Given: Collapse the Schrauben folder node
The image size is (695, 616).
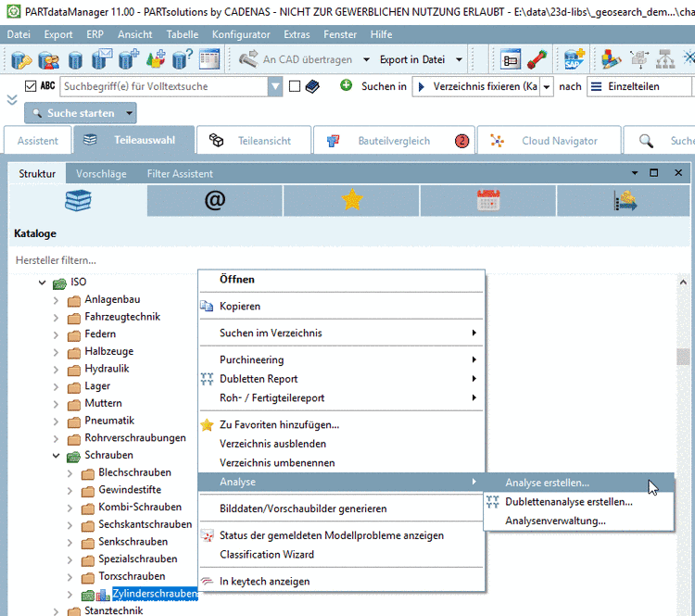Looking at the screenshot, I should (56, 455).
